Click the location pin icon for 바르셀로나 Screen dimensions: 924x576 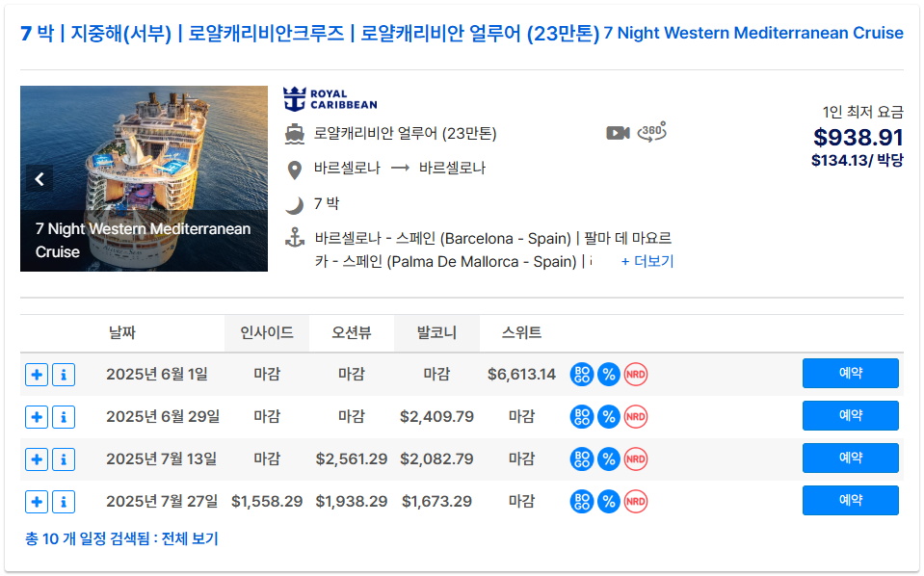(x=294, y=170)
